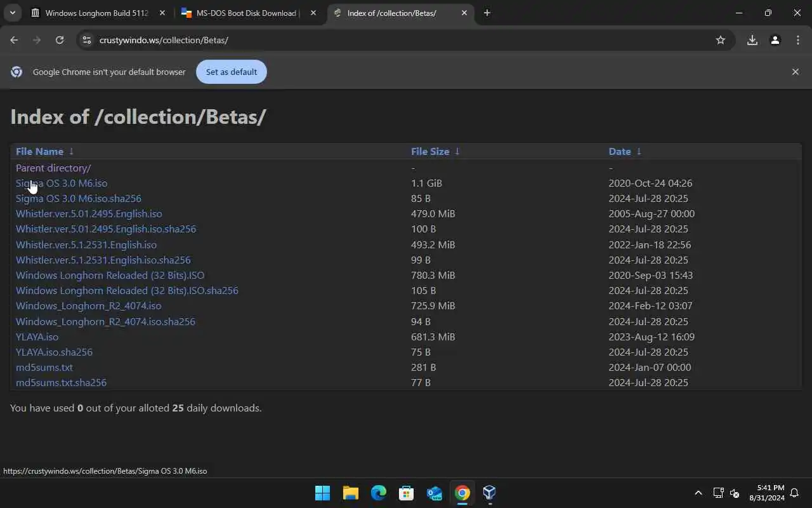
Task: Open a new browser tab
Action: click(x=487, y=13)
